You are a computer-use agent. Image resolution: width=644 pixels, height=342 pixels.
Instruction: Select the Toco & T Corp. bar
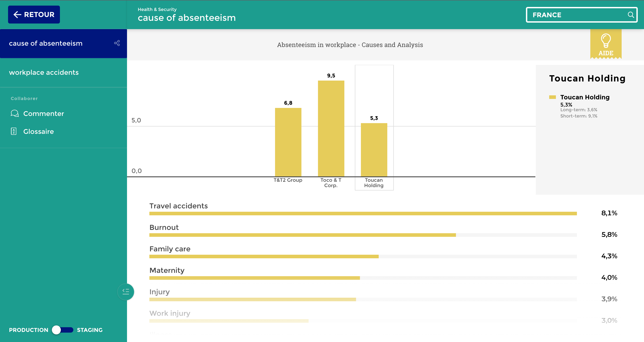pos(331,128)
